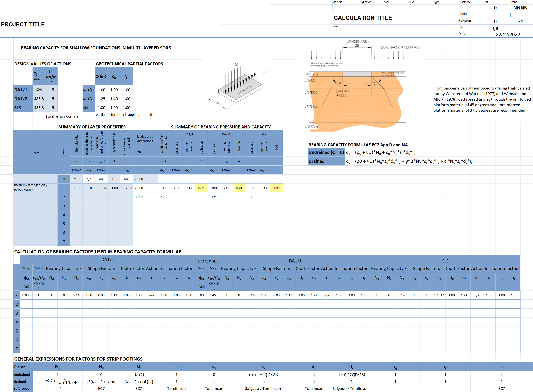Click the undrained sc expression '1 +0,17*√(D/2B)'
The width and height of the screenshot is (533, 392).
coord(264,375)
